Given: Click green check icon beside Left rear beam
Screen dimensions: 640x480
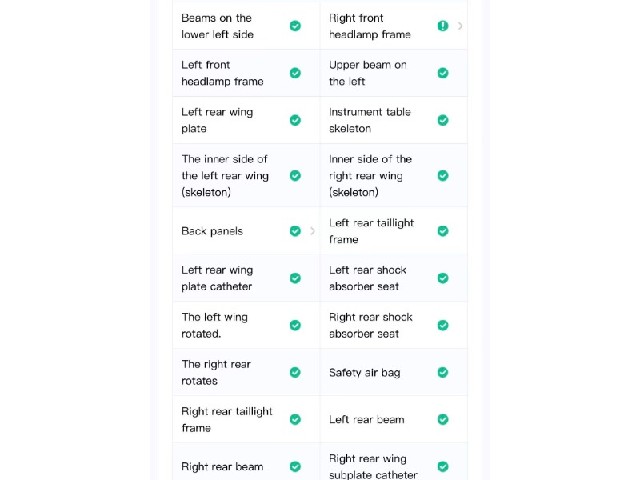Looking at the screenshot, I should 443,420.
